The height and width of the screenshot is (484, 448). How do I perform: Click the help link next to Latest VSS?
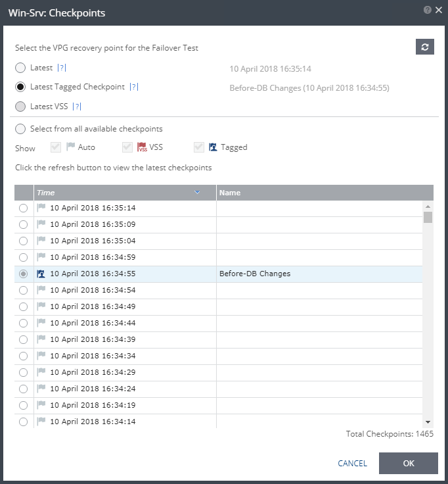(x=77, y=107)
